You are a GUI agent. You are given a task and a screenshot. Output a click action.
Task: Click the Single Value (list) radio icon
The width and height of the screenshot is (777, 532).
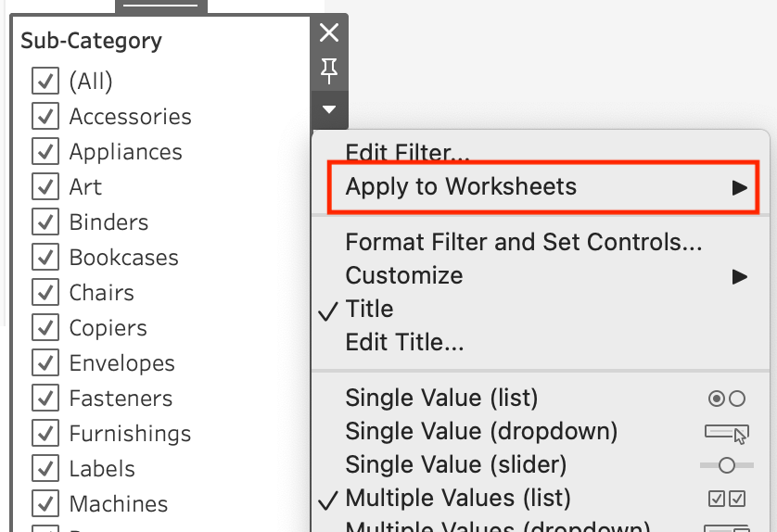click(x=727, y=399)
